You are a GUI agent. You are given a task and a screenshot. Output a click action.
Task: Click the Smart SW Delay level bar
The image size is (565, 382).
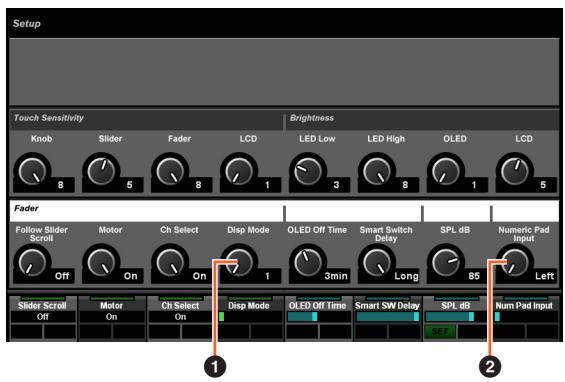pos(388,317)
